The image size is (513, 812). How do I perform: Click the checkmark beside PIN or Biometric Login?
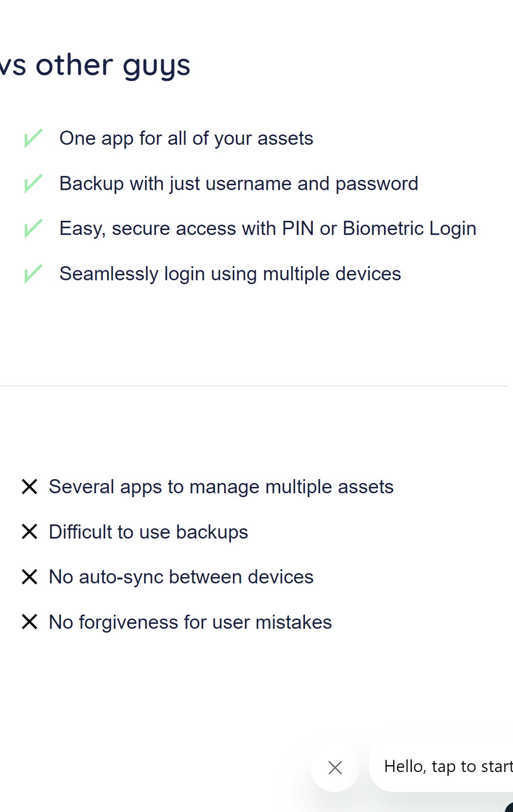tap(33, 229)
